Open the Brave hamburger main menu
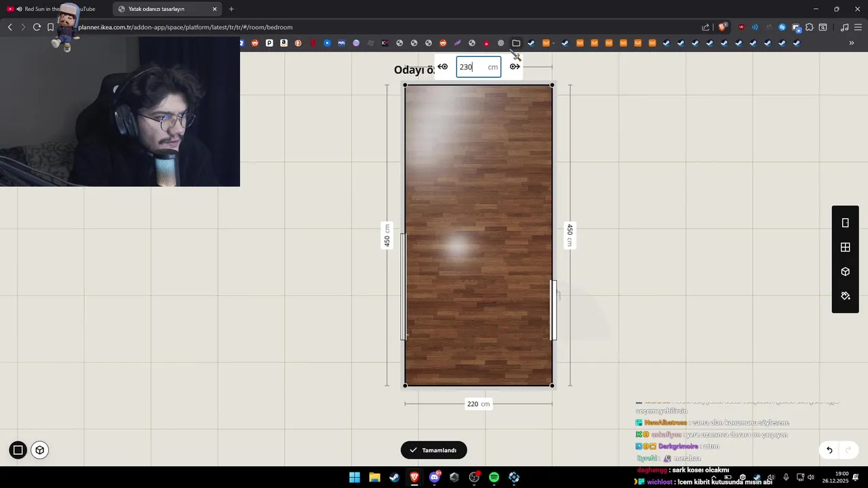 tap(858, 27)
